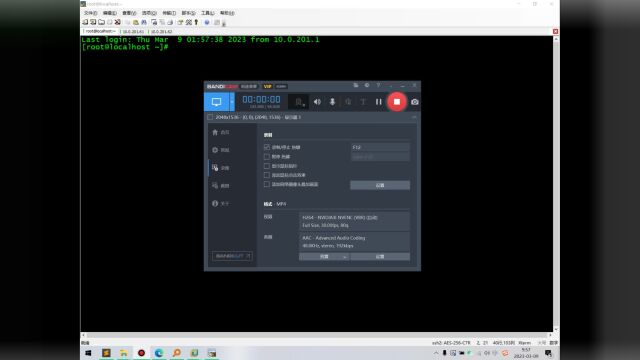Image resolution: width=640 pixels, height=360 pixels.
Task: Uncheck the record/stop hotkey F12 checkbox
Action: point(267,147)
